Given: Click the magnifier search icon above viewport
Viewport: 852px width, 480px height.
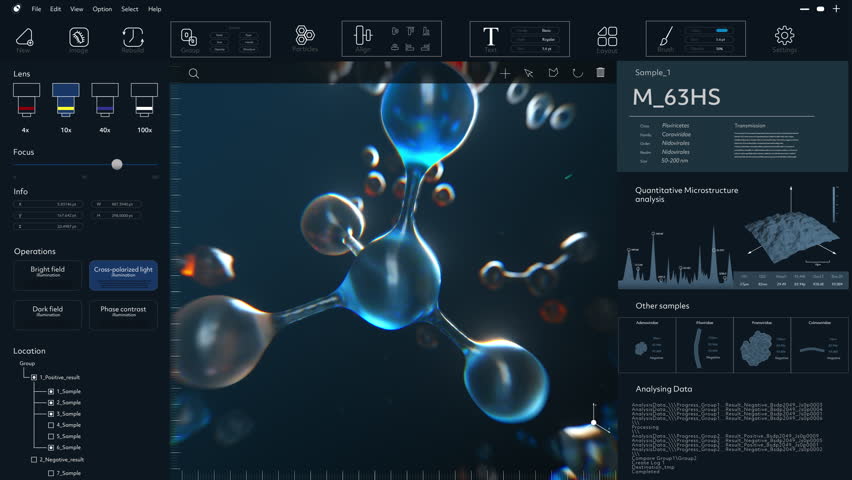Looking at the screenshot, I should coord(193,73).
